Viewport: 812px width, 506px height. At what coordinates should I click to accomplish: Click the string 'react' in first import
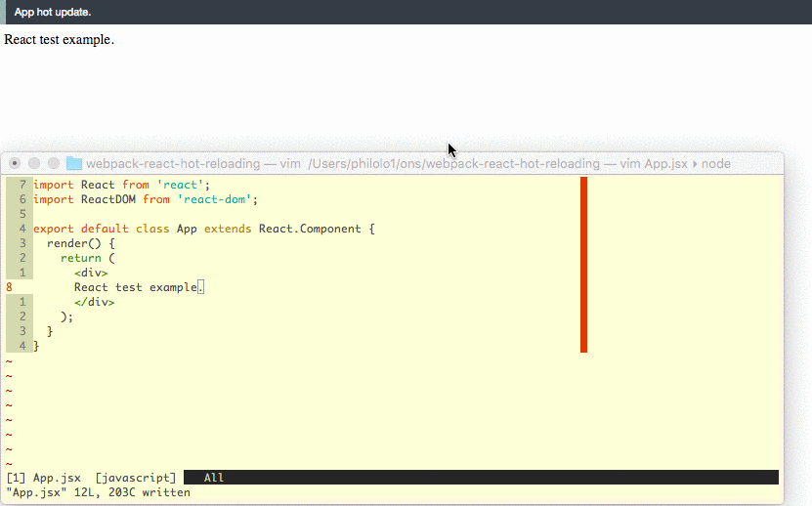click(180, 185)
